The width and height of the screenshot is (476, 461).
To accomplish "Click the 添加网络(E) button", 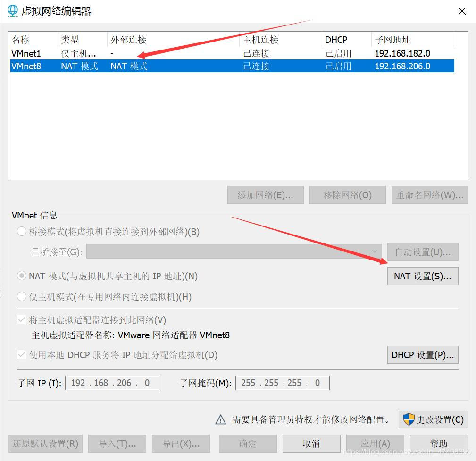I will pyautogui.click(x=265, y=195).
